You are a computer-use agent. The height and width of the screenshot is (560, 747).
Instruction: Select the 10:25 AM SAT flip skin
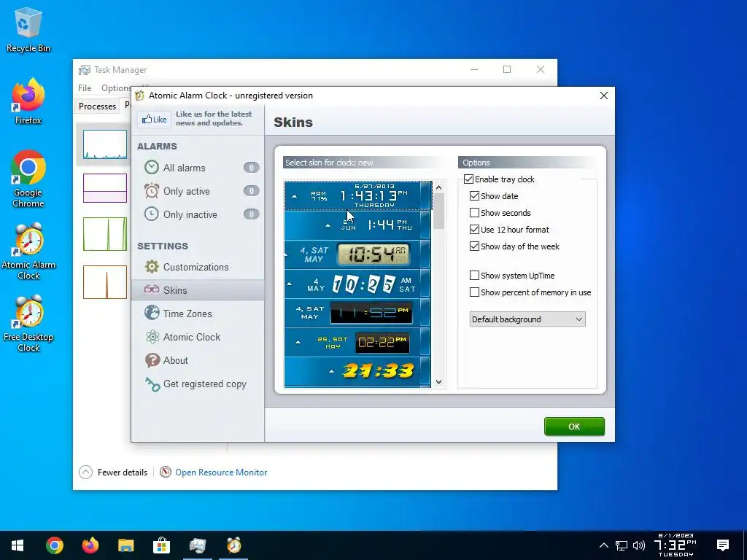pos(357,284)
